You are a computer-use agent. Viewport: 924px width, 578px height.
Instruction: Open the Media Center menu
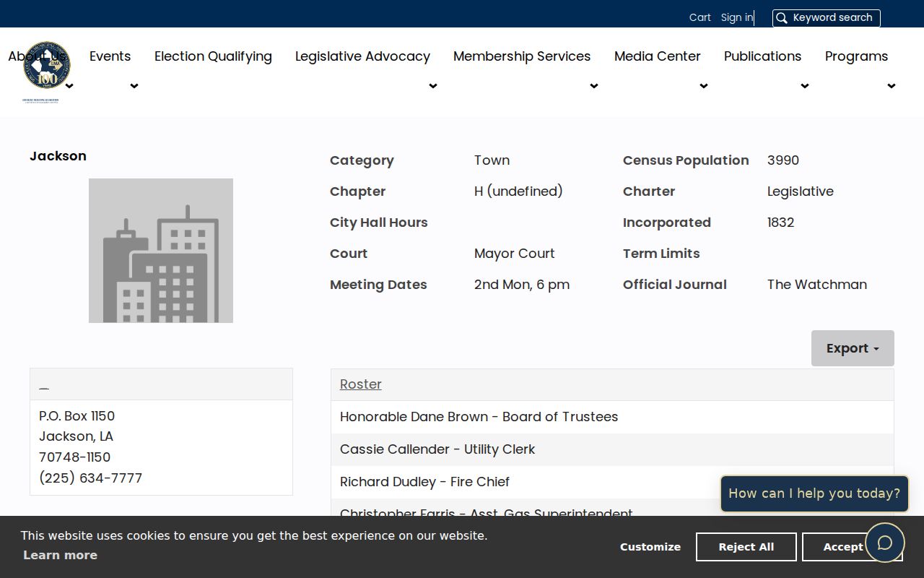(x=658, y=56)
